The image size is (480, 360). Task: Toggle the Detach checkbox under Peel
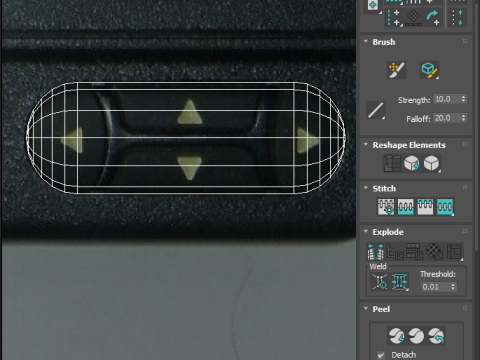click(x=381, y=355)
